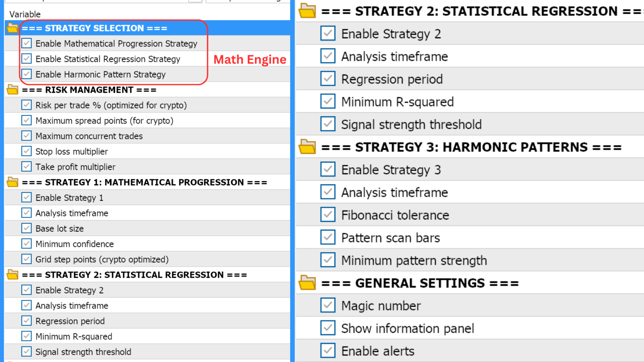The width and height of the screenshot is (644, 362).
Task: Toggle the Fibonacci tolerance checkbox
Action: coord(328,215)
